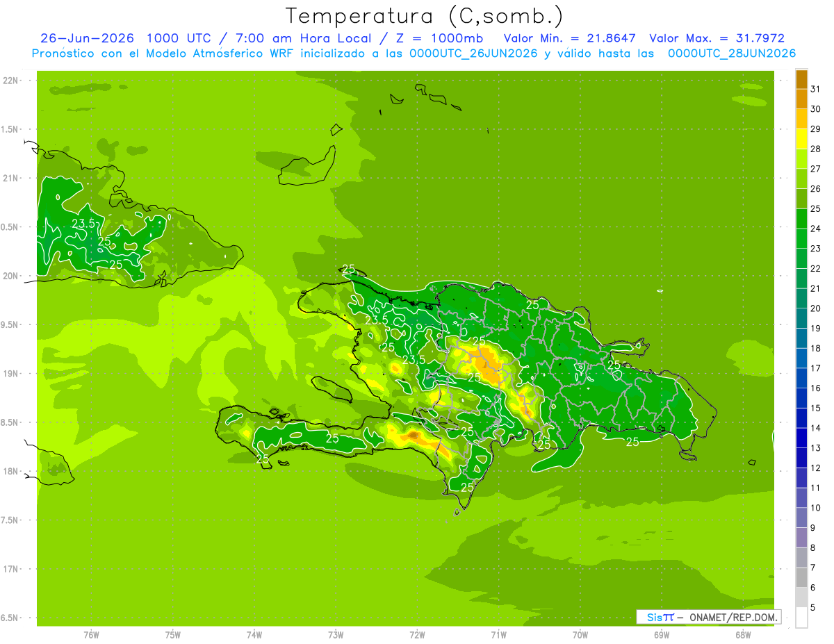Pick legend color band between 6 and 7
Screen dimensions: 834x644
(801, 577)
